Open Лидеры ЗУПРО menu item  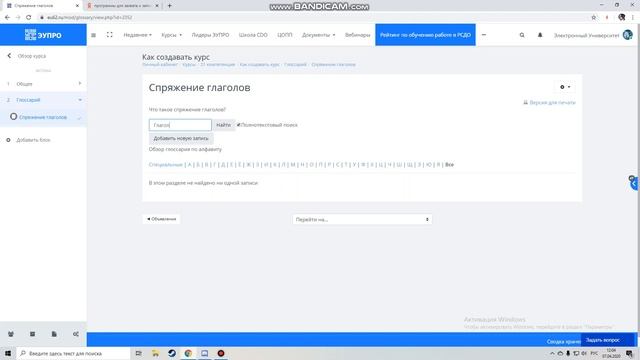(x=210, y=35)
